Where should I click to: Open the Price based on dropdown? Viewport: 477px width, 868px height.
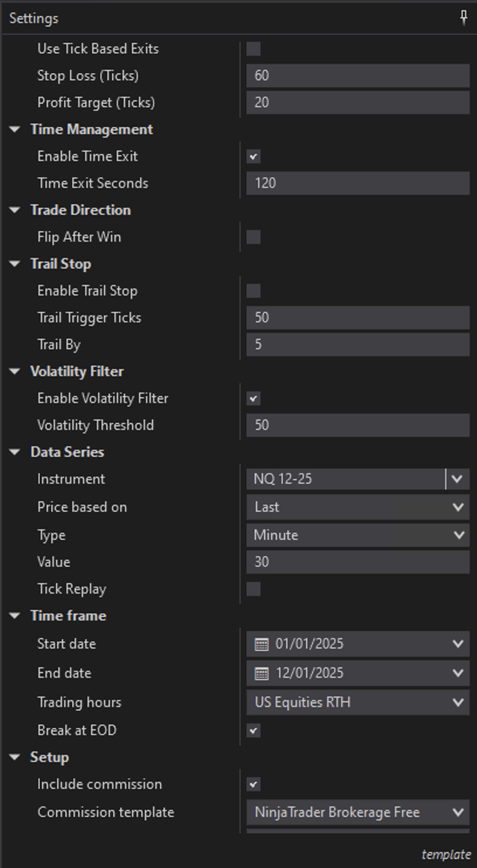358,507
